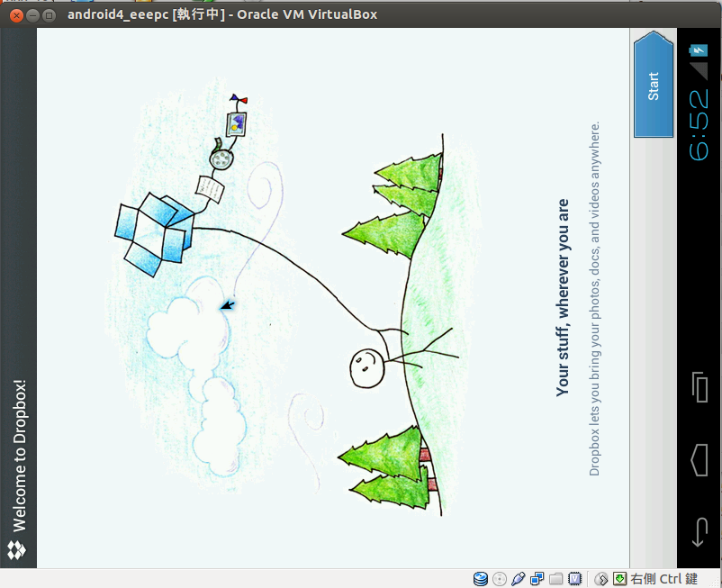Image resolution: width=722 pixels, height=588 pixels.
Task: Click the android4_eeepc window title bar
Action: [361, 14]
